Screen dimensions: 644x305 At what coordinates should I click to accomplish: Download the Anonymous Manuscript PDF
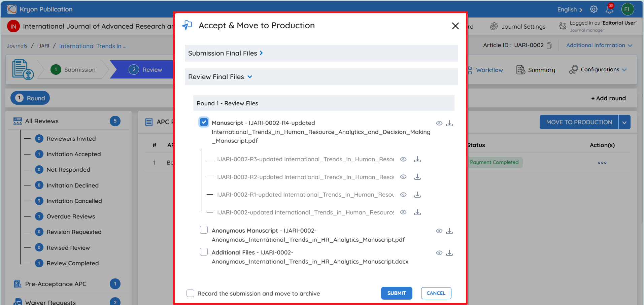pyautogui.click(x=449, y=231)
